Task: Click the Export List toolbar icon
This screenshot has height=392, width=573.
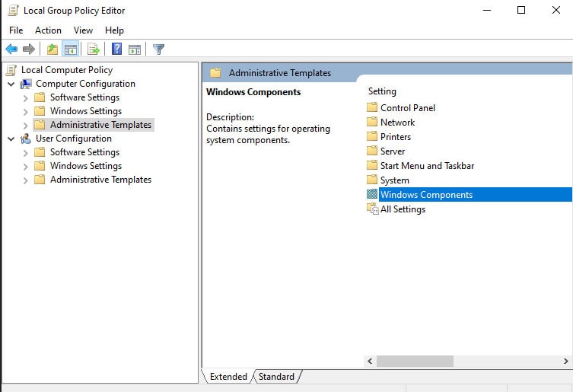Action: 93,49
